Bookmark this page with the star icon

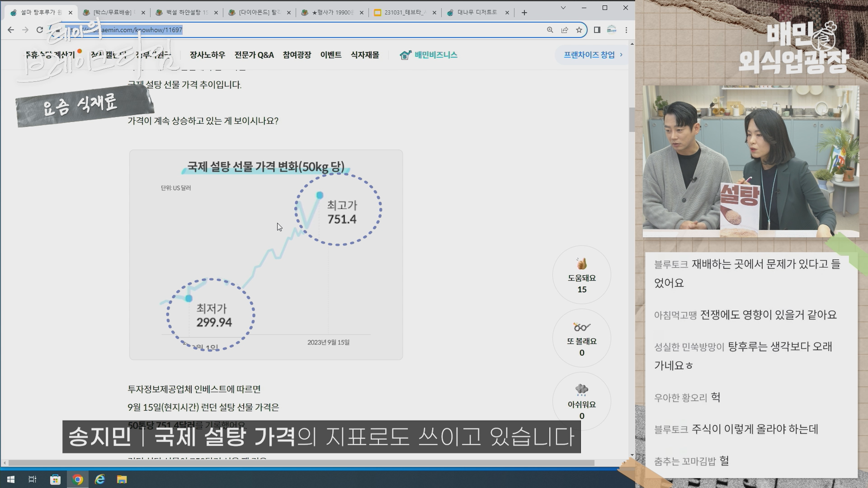pos(579,30)
